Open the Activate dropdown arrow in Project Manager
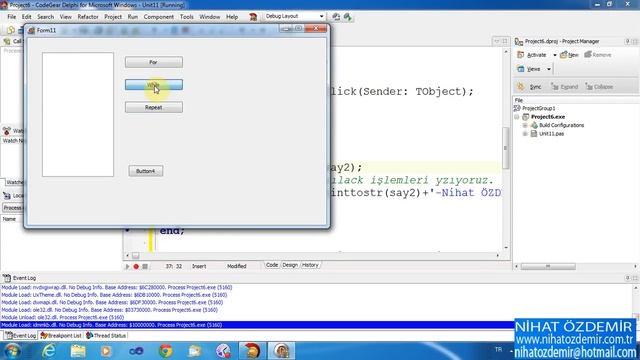 tap(554, 55)
